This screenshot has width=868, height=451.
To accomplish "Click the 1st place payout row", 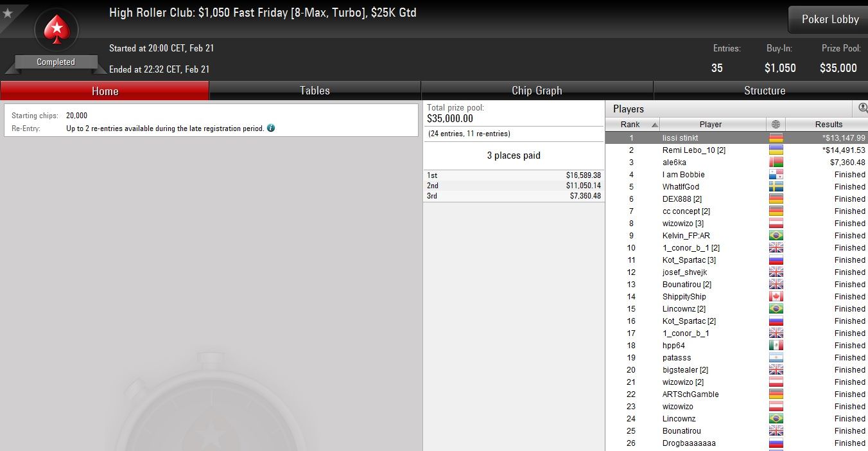I will click(514, 175).
